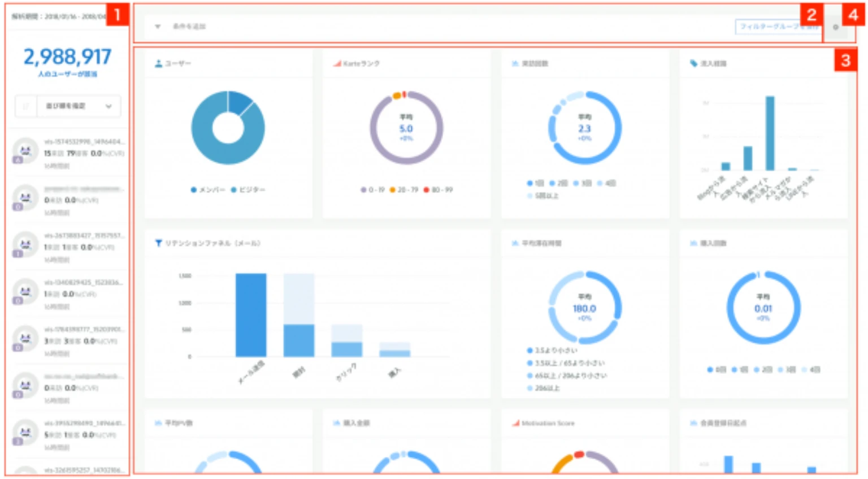Select user row vis-3955298490
Image resolution: width=868 pixels, height=479 pixels.
68,435
